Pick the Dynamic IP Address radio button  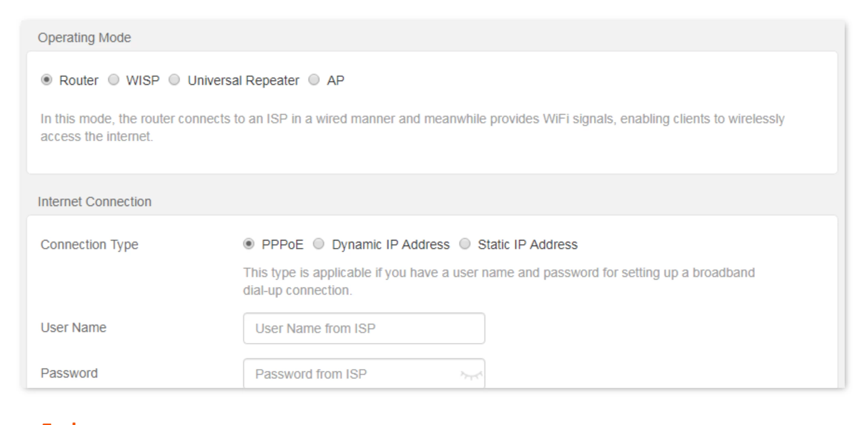coord(319,244)
